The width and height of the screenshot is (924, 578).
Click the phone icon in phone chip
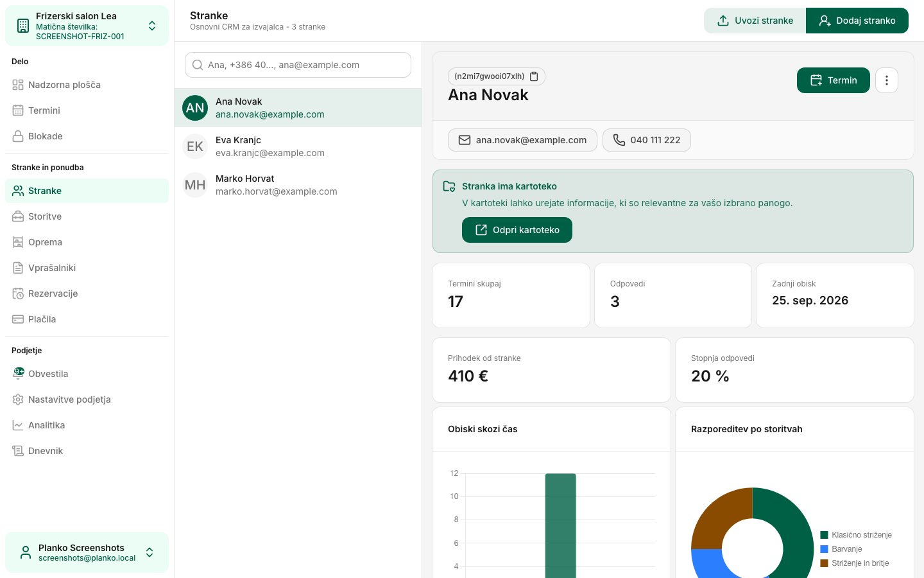pos(619,140)
